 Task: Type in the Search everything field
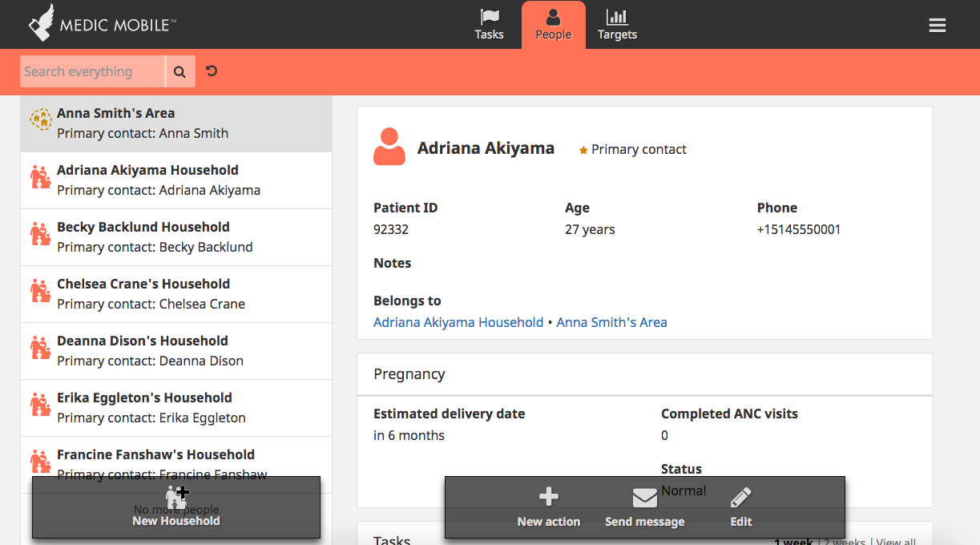91,72
